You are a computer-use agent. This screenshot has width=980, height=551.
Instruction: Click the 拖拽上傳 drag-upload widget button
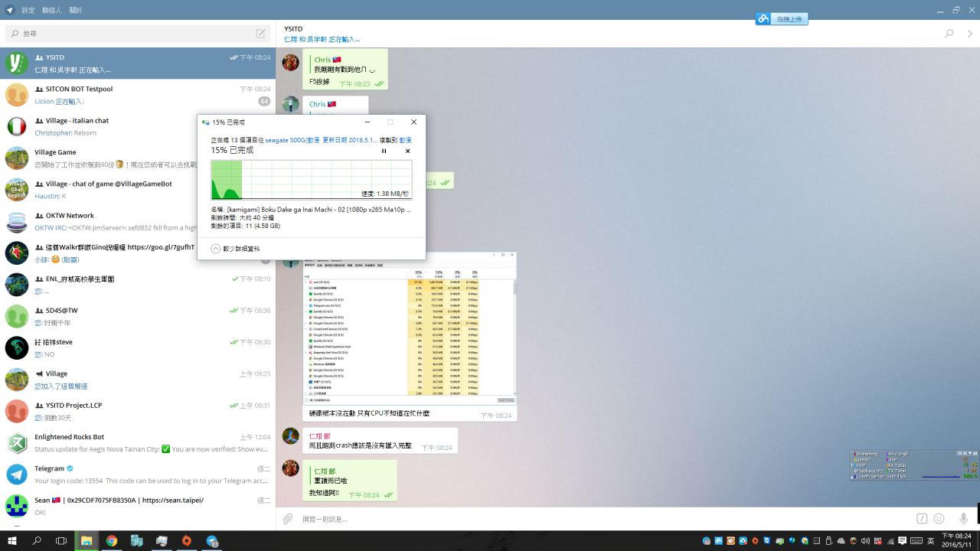point(789,19)
